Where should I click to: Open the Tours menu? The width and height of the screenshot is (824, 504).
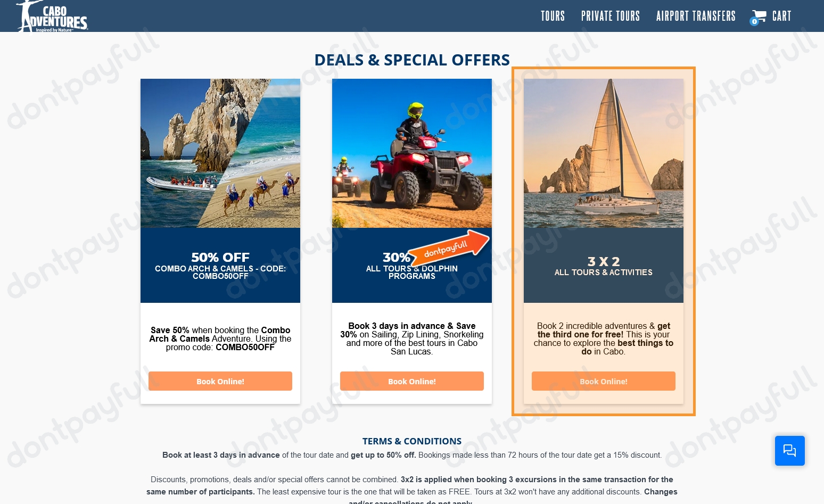click(x=553, y=16)
